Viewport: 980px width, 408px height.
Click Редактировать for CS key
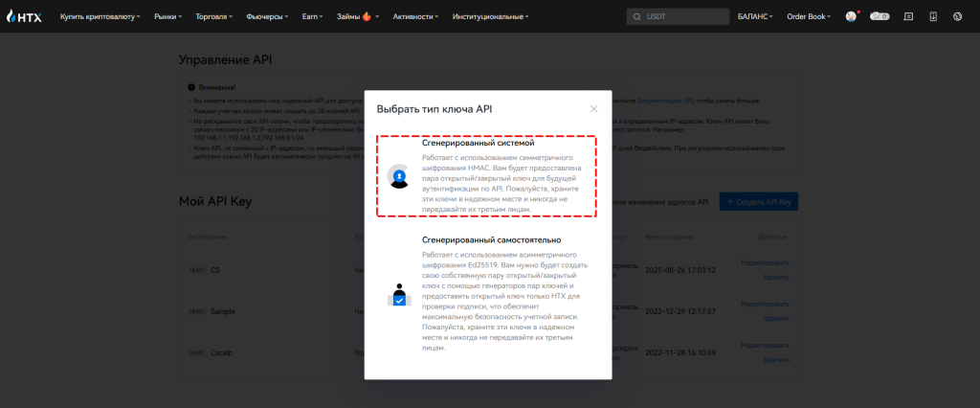pos(765,262)
